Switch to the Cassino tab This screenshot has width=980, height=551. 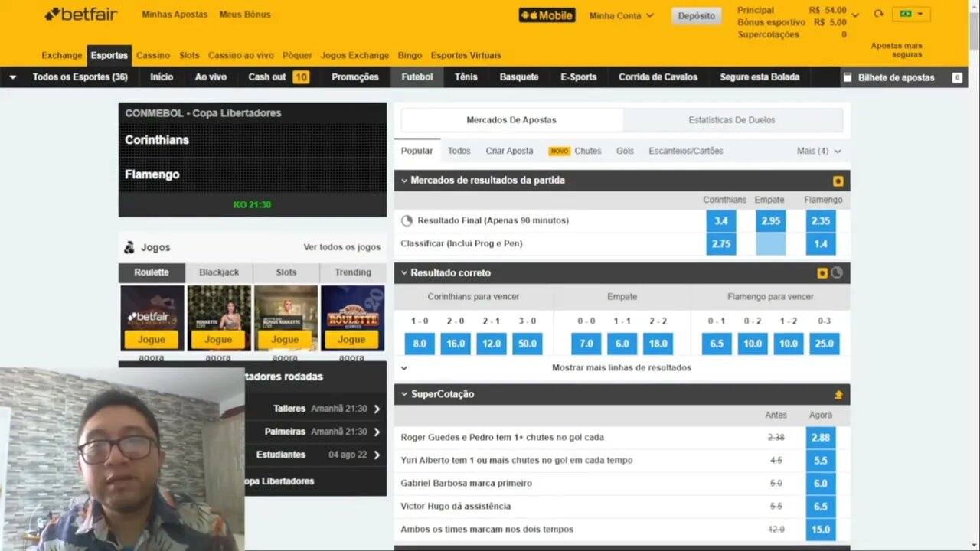point(153,55)
